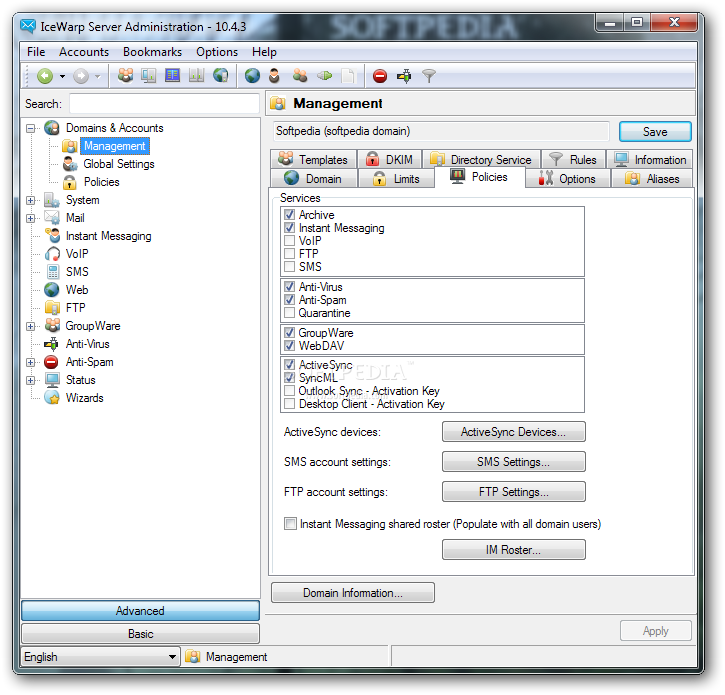Click the SMS phone tree icon
Screen dimensions: 725x695
coord(53,272)
